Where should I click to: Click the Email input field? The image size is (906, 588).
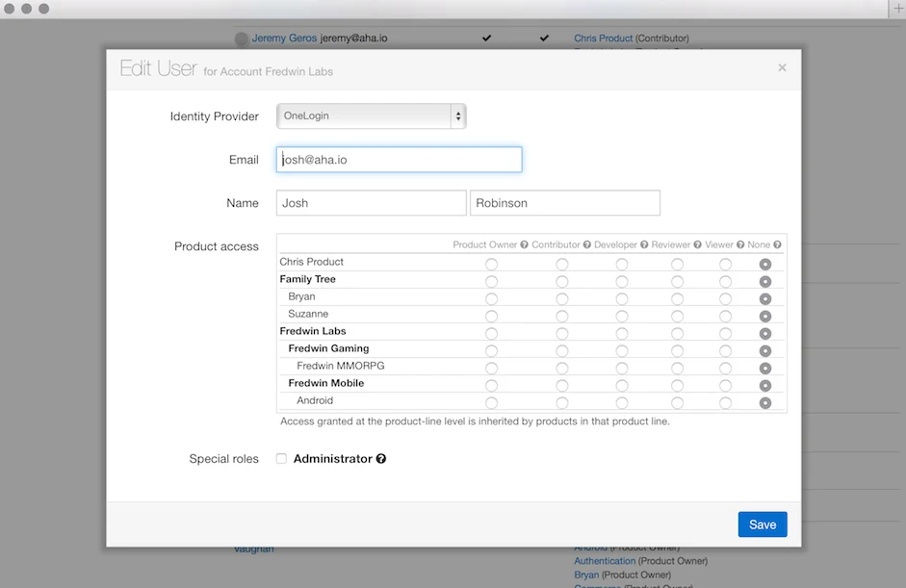coord(400,160)
